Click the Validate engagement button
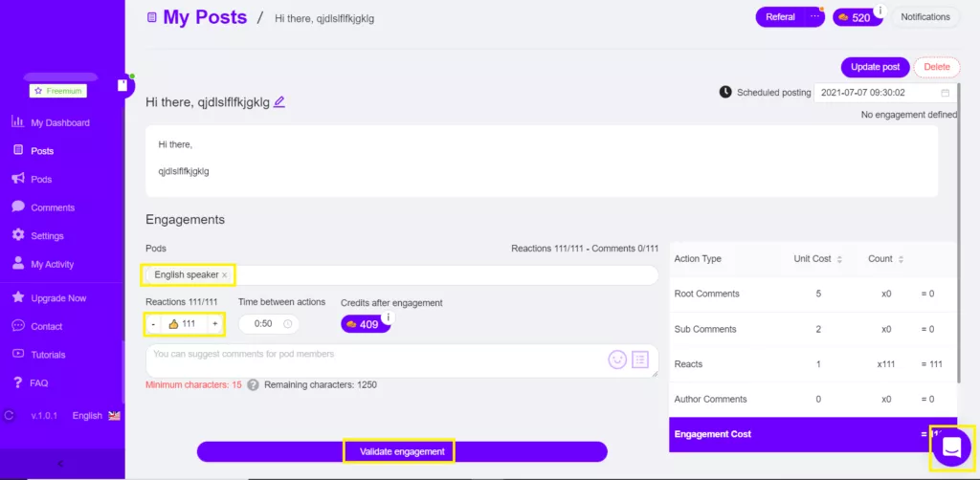This screenshot has height=480, width=980. click(x=402, y=451)
